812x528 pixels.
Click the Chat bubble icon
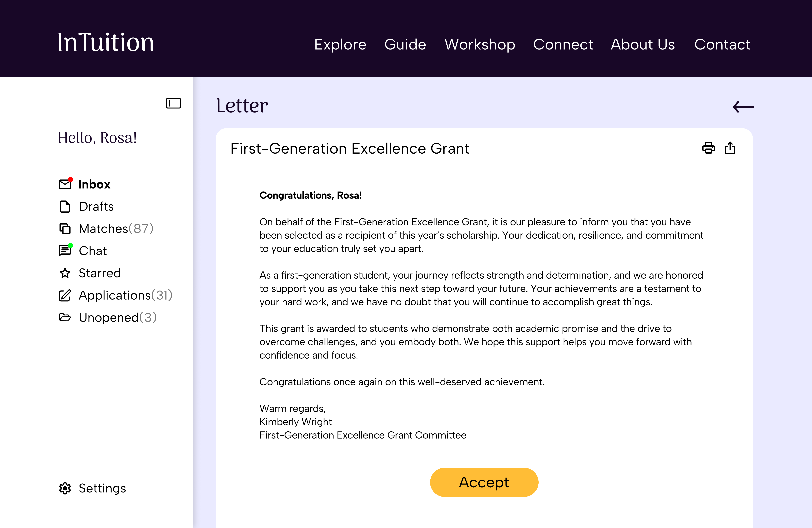click(x=65, y=250)
